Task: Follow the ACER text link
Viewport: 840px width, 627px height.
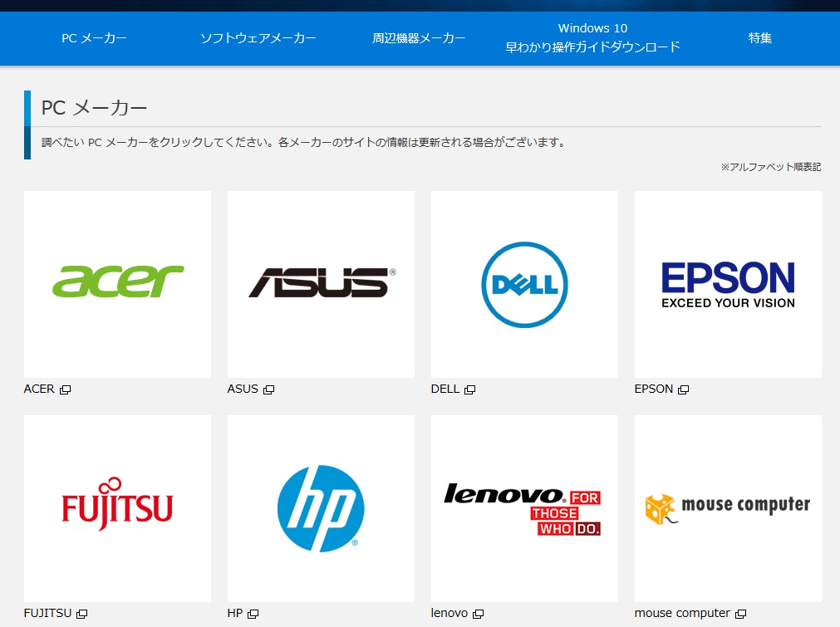Action: click(x=39, y=389)
